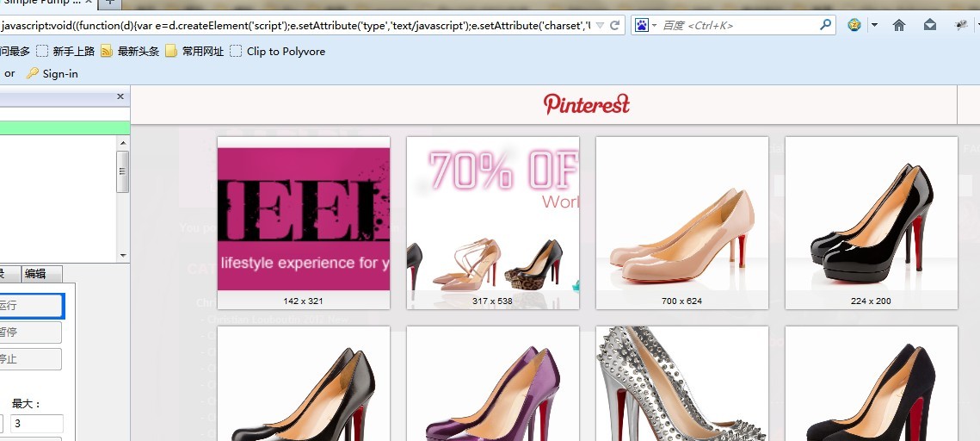Open the Baidu search engine selector
The image size is (980, 441).
[x=646, y=26]
